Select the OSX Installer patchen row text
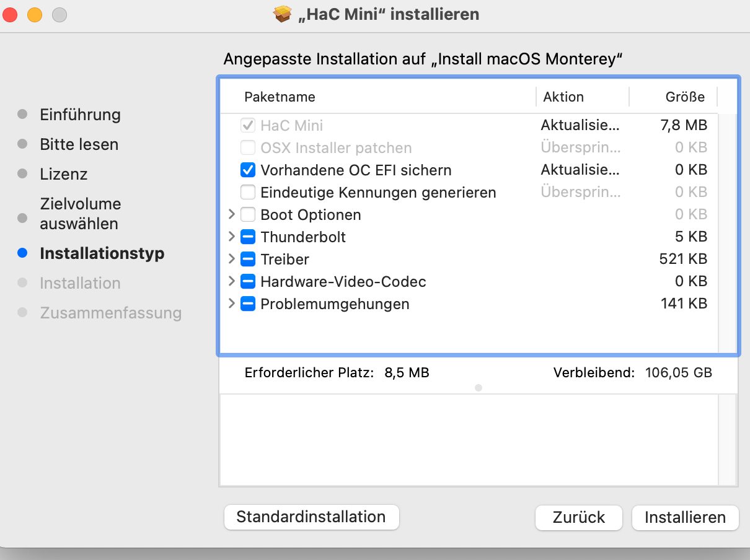750x560 pixels. click(x=336, y=148)
